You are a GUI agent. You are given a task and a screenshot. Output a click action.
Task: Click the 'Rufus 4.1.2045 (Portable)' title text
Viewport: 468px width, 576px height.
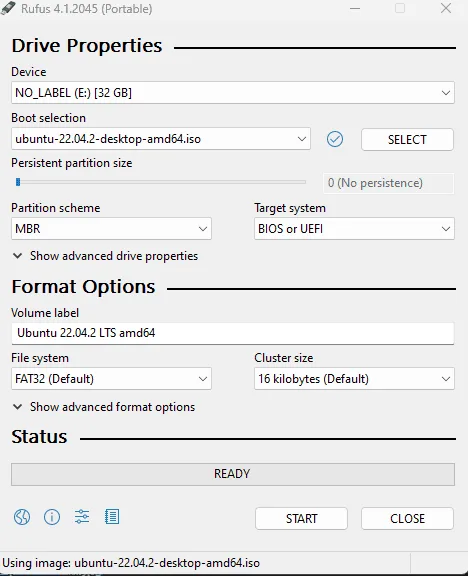coord(86,8)
